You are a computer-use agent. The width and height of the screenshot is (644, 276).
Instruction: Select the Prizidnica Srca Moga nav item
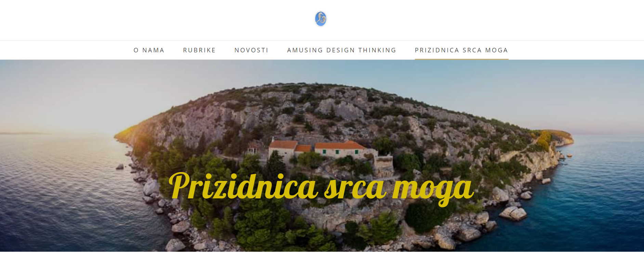[x=461, y=50]
